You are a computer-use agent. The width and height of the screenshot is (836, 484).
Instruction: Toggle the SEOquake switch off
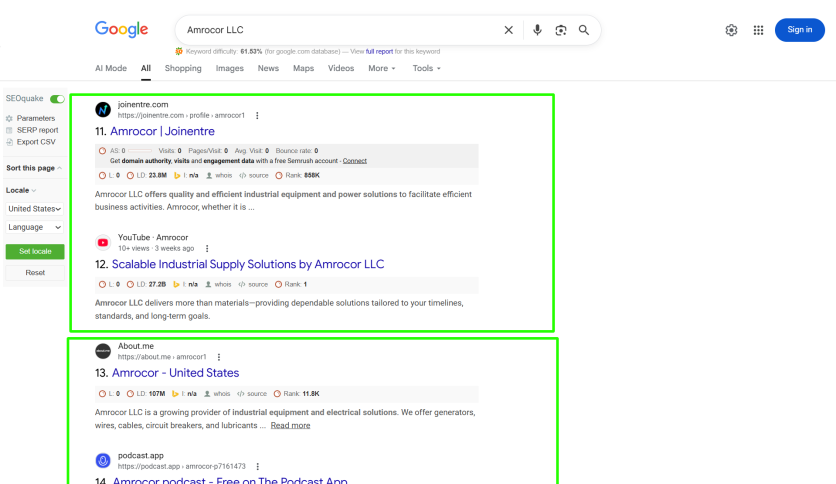(x=57, y=99)
